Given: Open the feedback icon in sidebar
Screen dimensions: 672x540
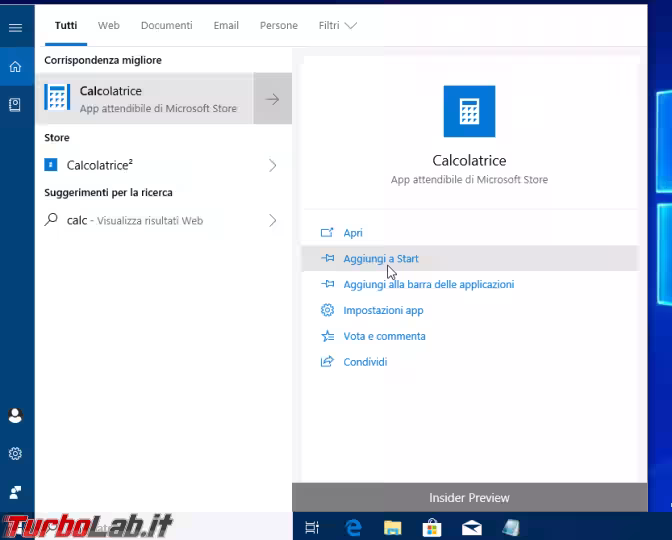Looking at the screenshot, I should click(x=15, y=492).
